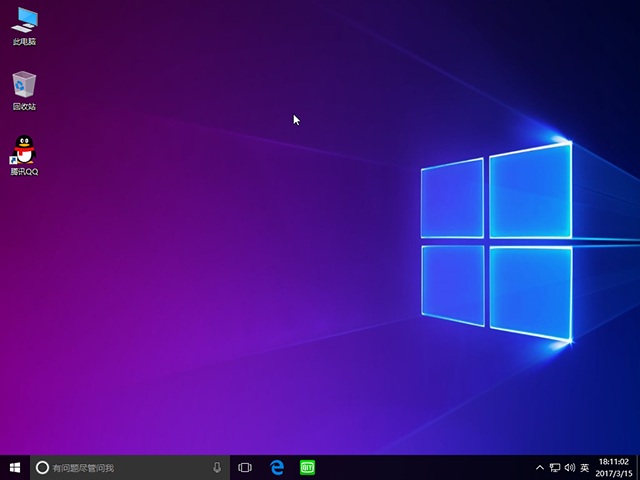Activate the Cortana microphone icon
640x480 pixels.
pyautogui.click(x=217, y=467)
